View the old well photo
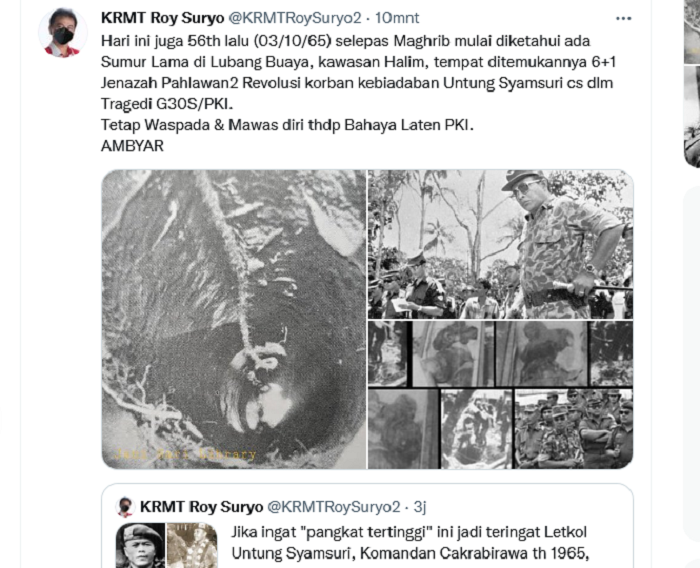This screenshot has height=568, width=700. (x=234, y=319)
